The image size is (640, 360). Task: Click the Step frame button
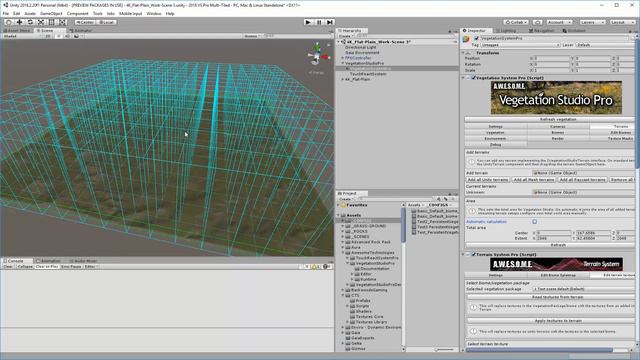330,22
